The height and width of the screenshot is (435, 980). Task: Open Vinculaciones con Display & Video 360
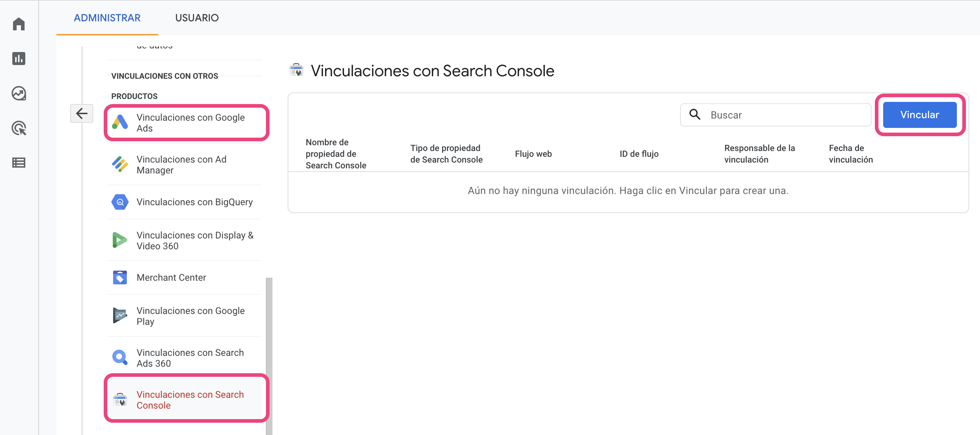click(x=185, y=240)
